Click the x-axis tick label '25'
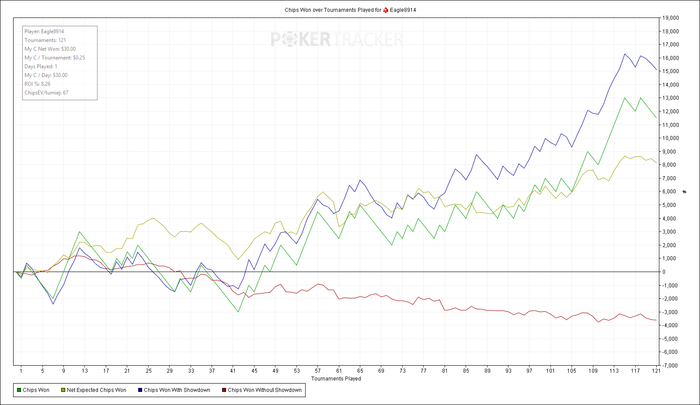Screen dimensions: 700x405 (x=149, y=371)
